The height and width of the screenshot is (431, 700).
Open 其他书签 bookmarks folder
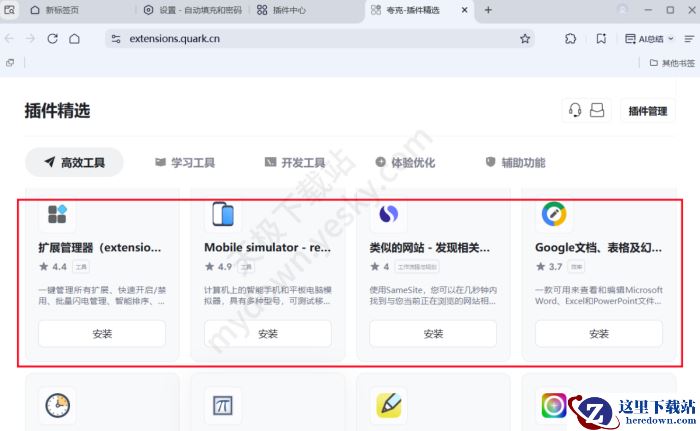click(x=672, y=63)
